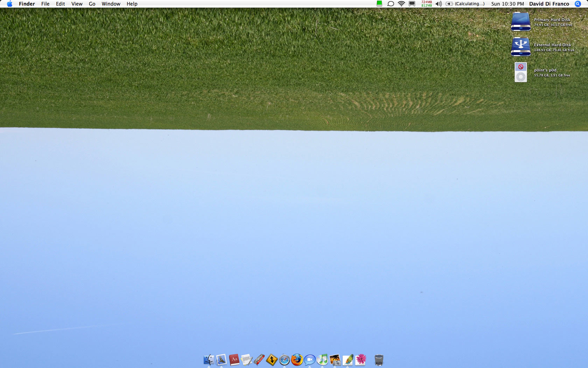Click the 724MB/812MB memory meter
The height and width of the screenshot is (368, 588).
click(427, 4)
